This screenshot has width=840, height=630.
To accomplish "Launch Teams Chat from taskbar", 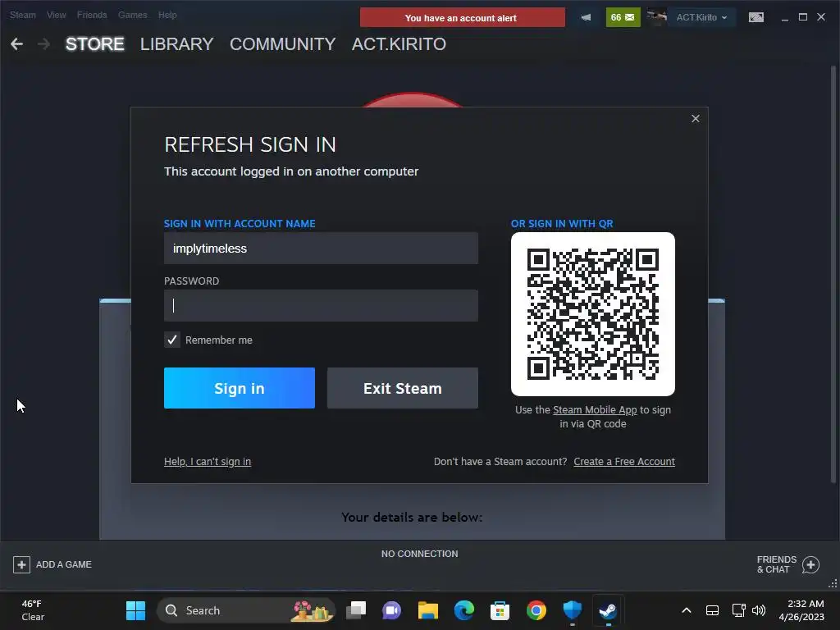I will [x=391, y=610].
